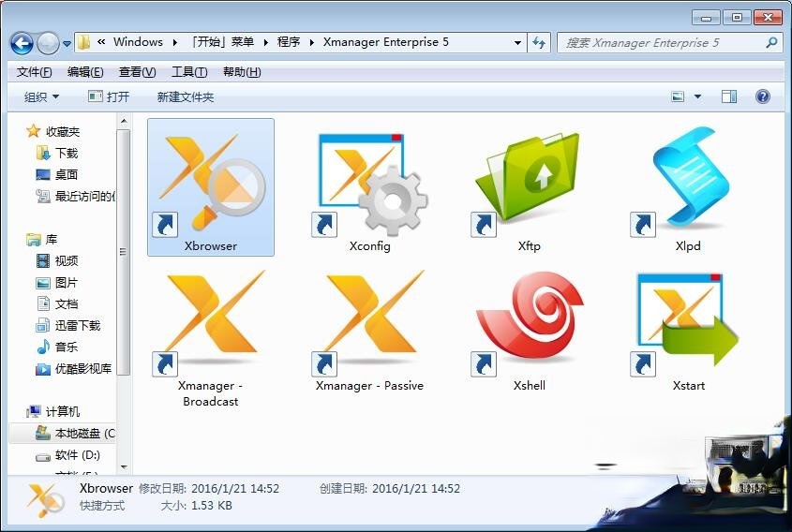This screenshot has height=532, width=792.
Task: Click the sidebar scrollbar up arrow
Action: pyautogui.click(x=124, y=121)
